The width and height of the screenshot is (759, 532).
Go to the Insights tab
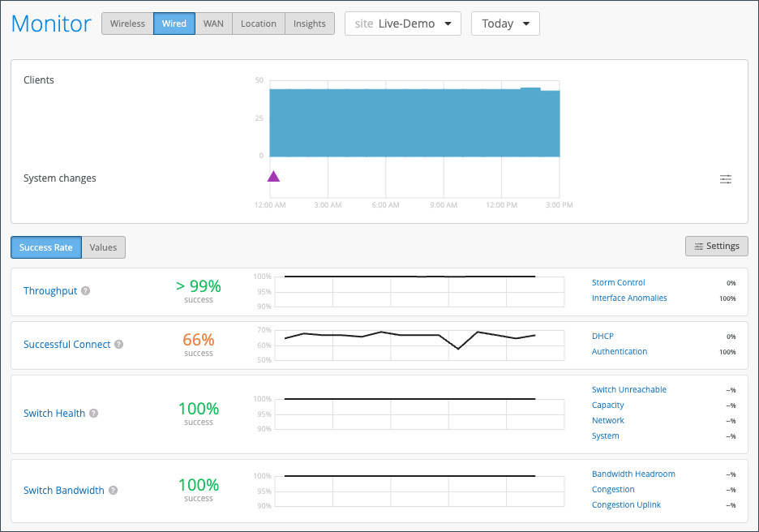tap(310, 24)
